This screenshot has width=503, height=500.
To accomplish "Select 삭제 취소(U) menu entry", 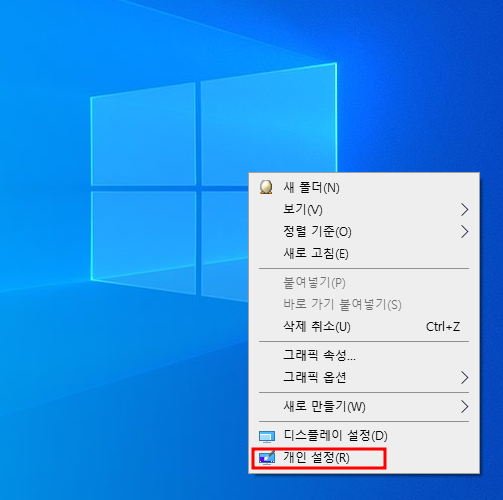I will (364, 326).
